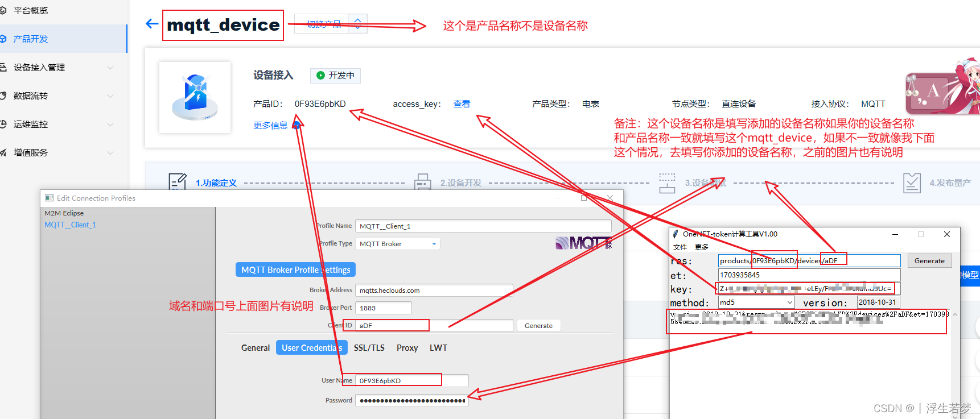Switch to the Proxy tab

pyautogui.click(x=407, y=347)
